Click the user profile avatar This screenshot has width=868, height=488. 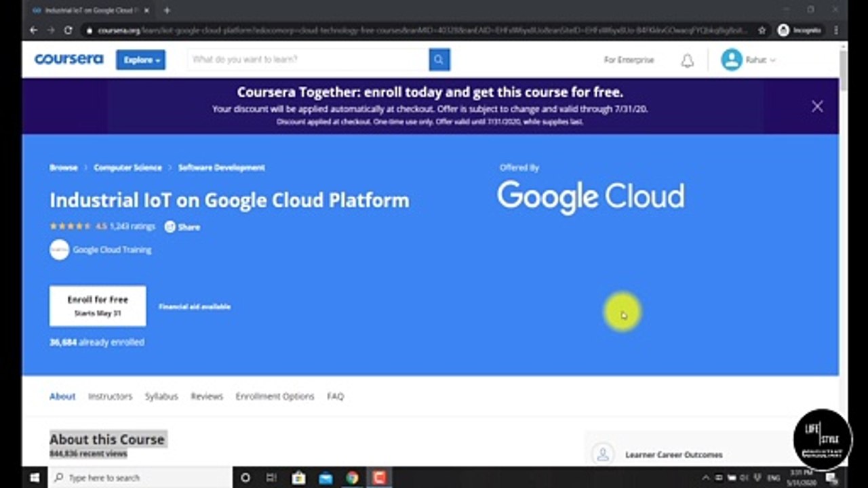tap(732, 60)
